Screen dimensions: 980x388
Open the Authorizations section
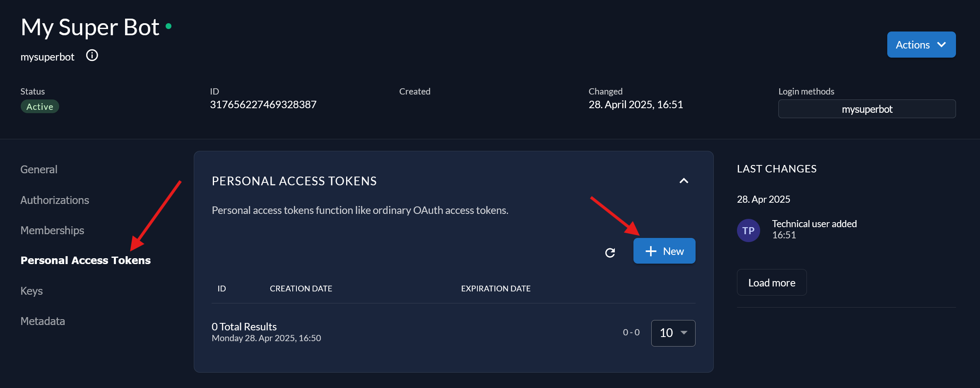click(x=54, y=200)
